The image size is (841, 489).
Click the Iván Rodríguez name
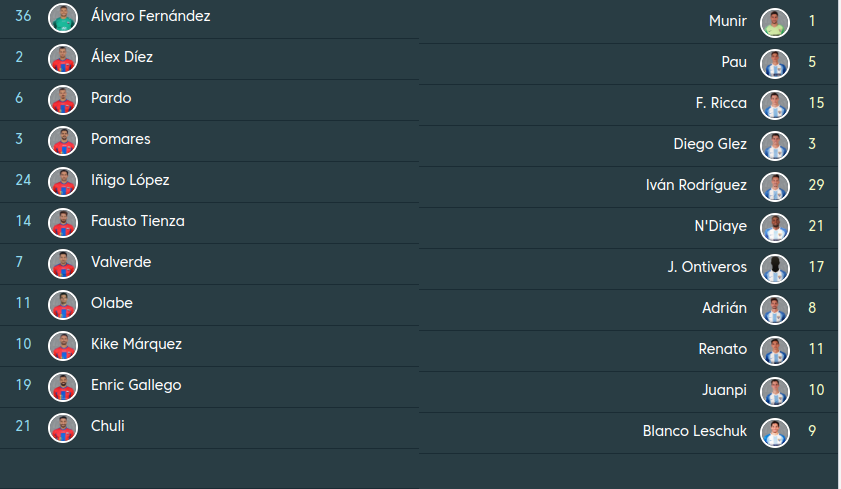point(697,185)
